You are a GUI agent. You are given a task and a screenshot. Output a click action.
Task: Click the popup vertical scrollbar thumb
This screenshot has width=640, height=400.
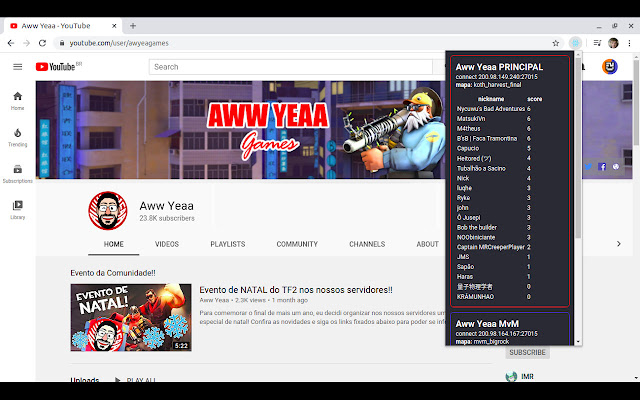[578, 148]
